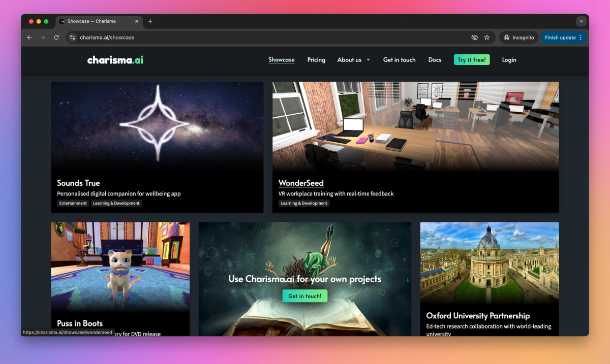Open the Pricing page
Viewport: 610px width, 364px height.
click(316, 60)
